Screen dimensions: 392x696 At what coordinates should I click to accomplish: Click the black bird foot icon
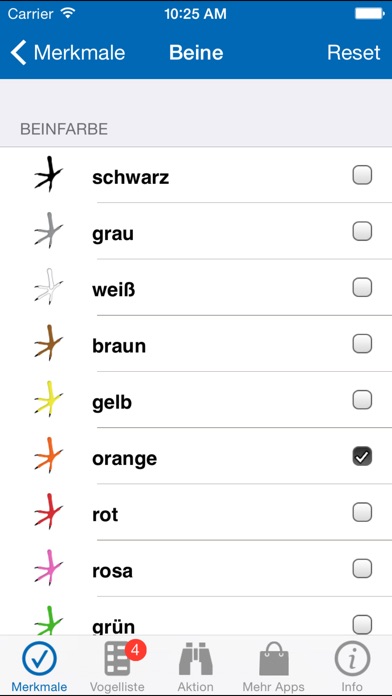(x=48, y=174)
